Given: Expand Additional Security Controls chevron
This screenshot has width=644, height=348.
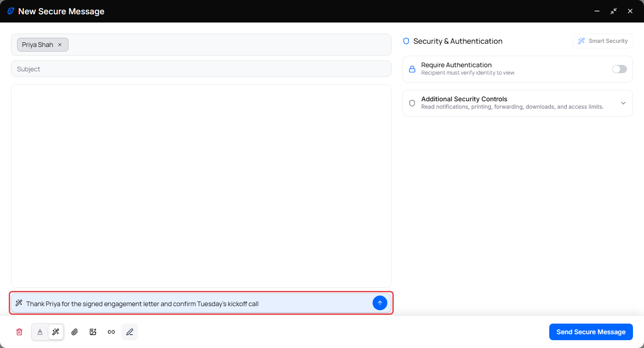Looking at the screenshot, I should (623, 103).
